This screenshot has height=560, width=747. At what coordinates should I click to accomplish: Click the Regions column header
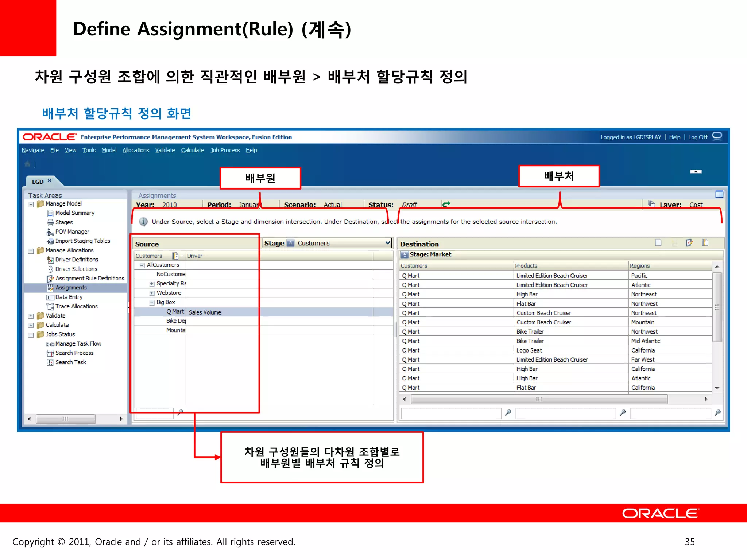click(x=670, y=266)
